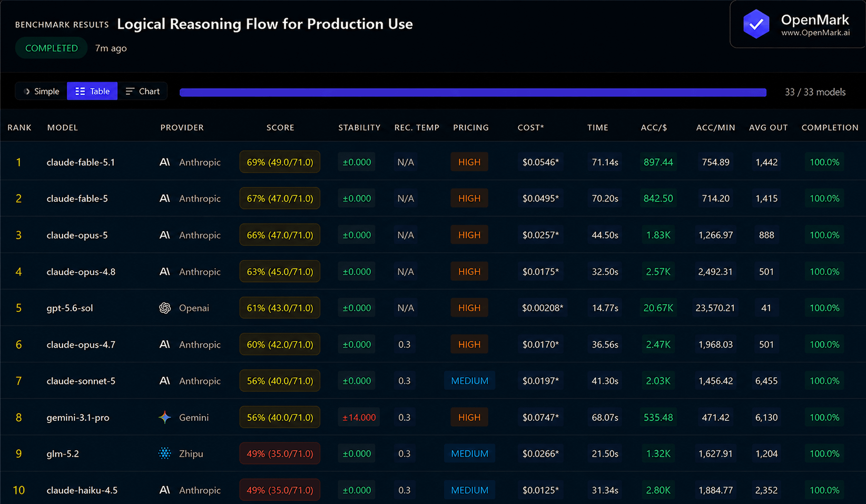The image size is (866, 504).
Task: Click the AVG OUT column header
Action: [x=769, y=127]
